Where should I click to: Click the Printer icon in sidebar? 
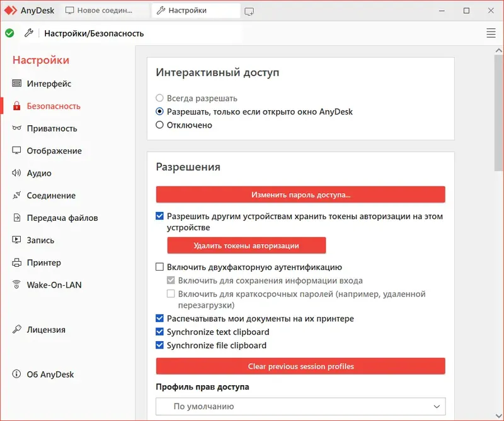coord(16,262)
